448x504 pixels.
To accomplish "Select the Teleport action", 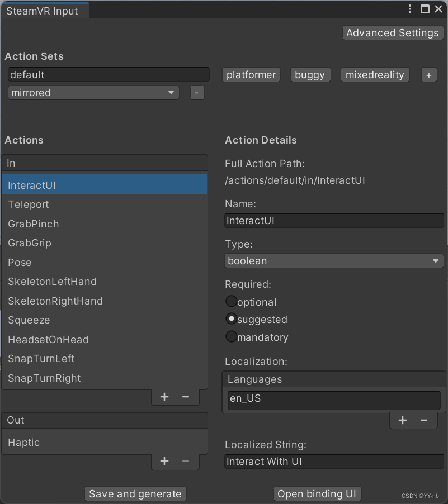I will (x=104, y=205).
